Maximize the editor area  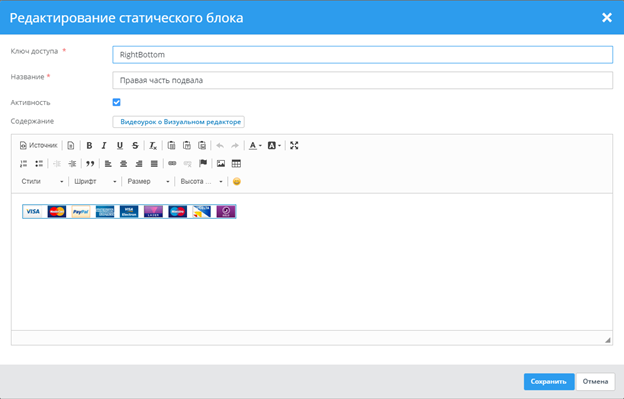[x=294, y=146]
